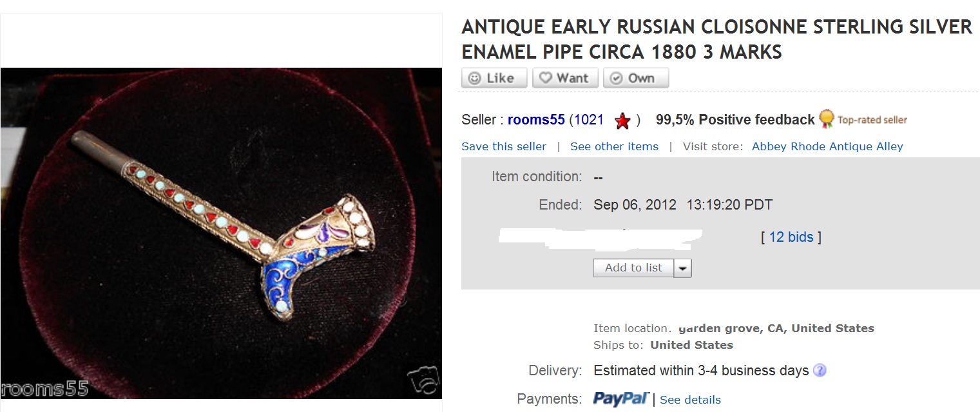Open the 1021 feedback score link

(x=589, y=120)
